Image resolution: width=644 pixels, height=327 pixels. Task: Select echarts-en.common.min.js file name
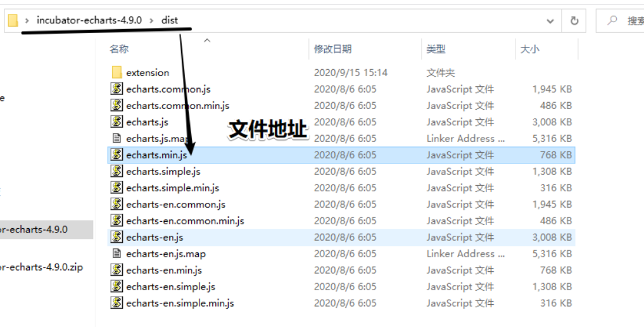[186, 221]
